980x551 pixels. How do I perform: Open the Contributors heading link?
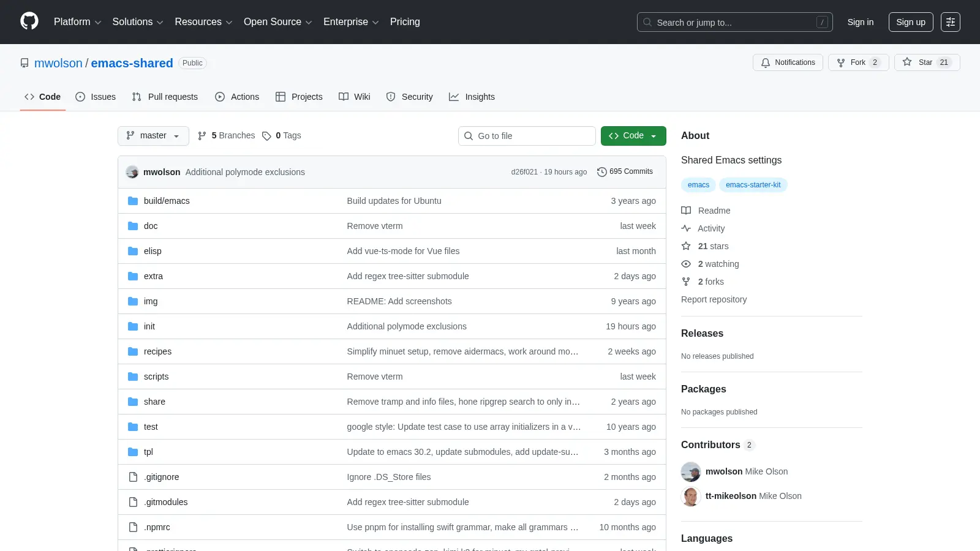click(718, 445)
